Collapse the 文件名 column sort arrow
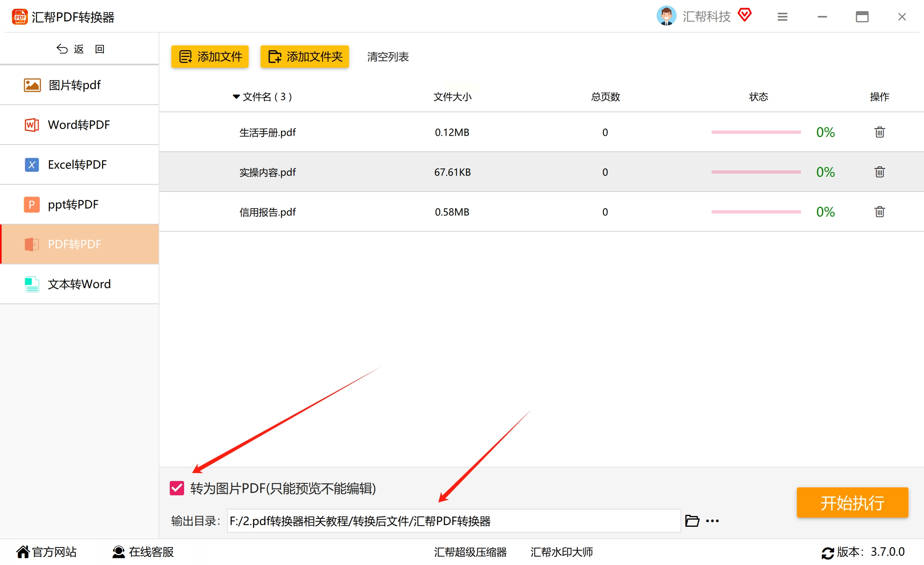 tap(236, 97)
